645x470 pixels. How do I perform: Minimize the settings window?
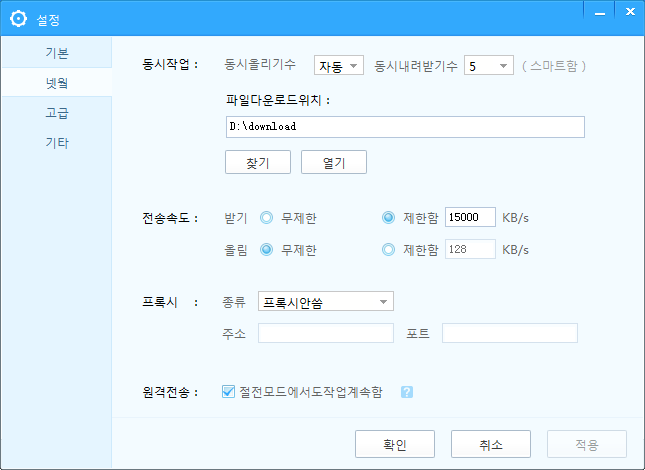(x=599, y=12)
